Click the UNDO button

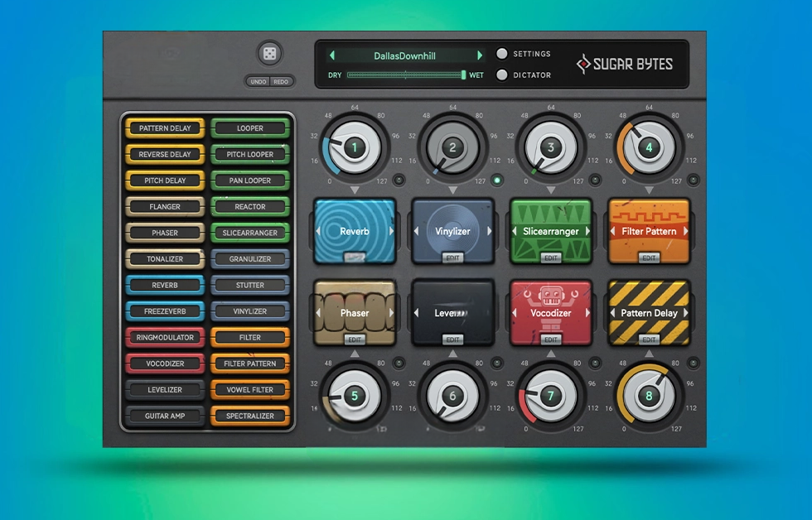point(259,82)
